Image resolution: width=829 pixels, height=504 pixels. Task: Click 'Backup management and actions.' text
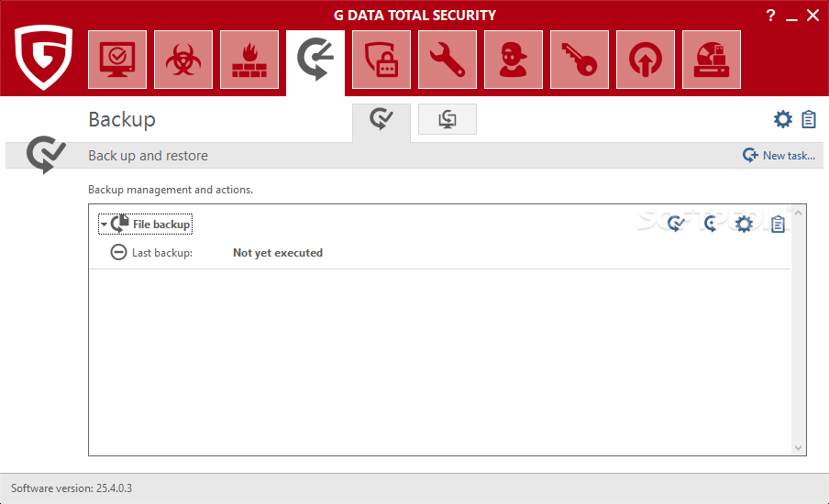(x=171, y=190)
